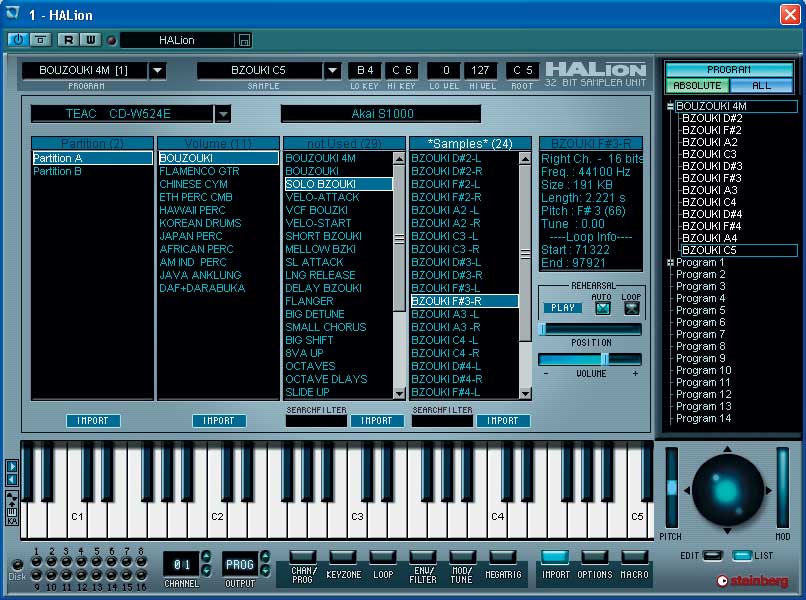Click the Samples column SEARCHFILTER field
Image resolution: width=806 pixels, height=600 pixels.
point(442,421)
